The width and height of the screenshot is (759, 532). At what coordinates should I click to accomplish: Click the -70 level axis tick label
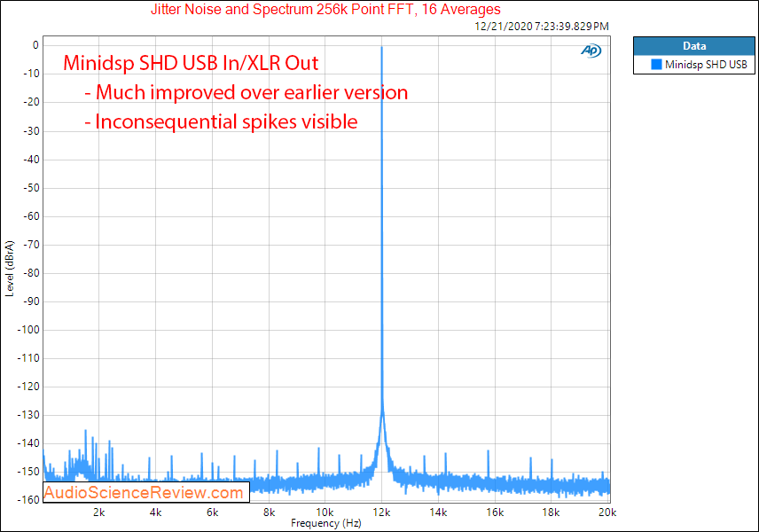tap(31, 245)
